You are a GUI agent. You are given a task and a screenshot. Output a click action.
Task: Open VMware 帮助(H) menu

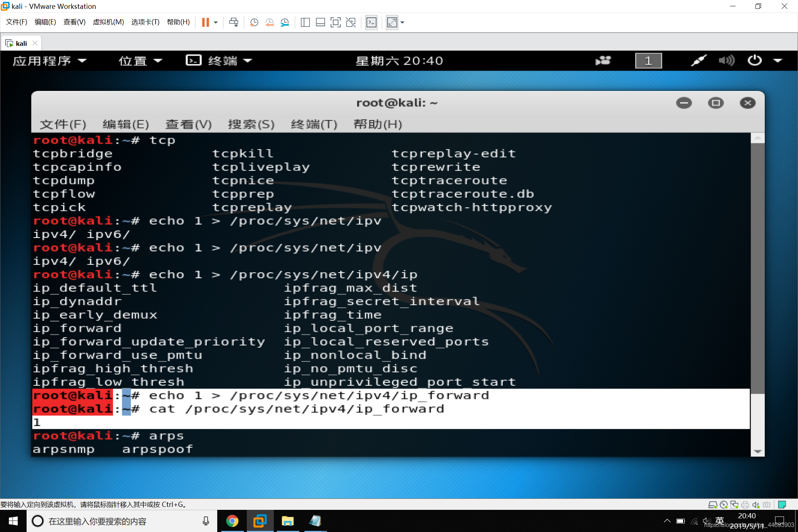[178, 22]
